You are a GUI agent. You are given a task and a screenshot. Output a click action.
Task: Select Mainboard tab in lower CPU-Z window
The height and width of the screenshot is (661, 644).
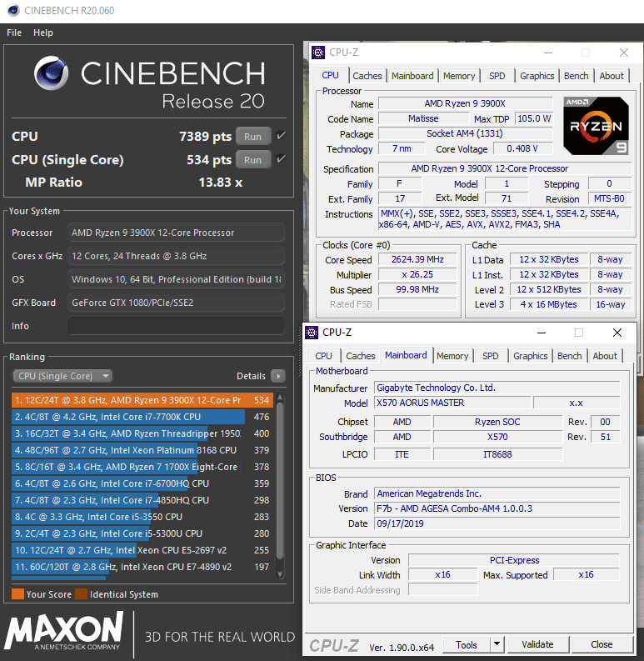(x=406, y=355)
